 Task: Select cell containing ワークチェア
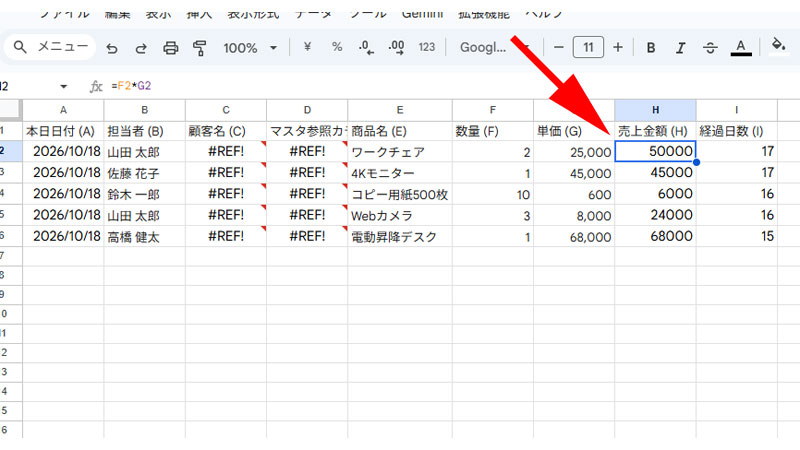400,152
